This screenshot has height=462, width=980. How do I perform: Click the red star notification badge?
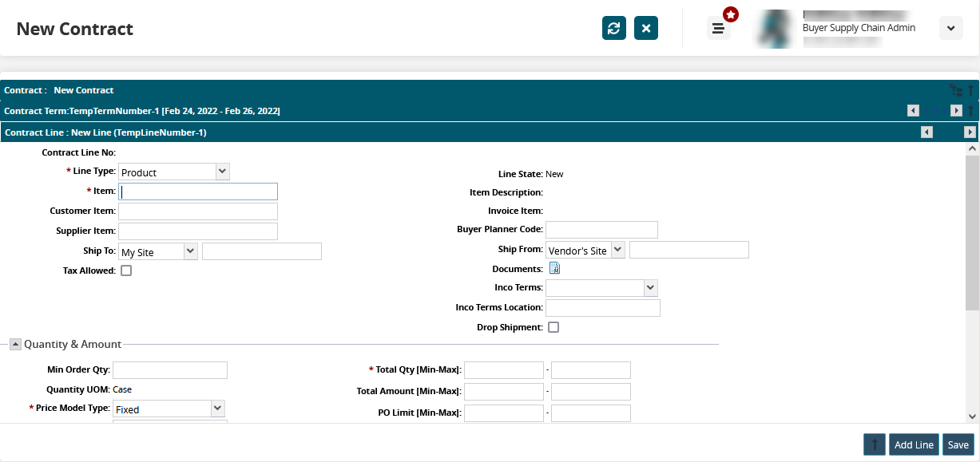[x=731, y=14]
